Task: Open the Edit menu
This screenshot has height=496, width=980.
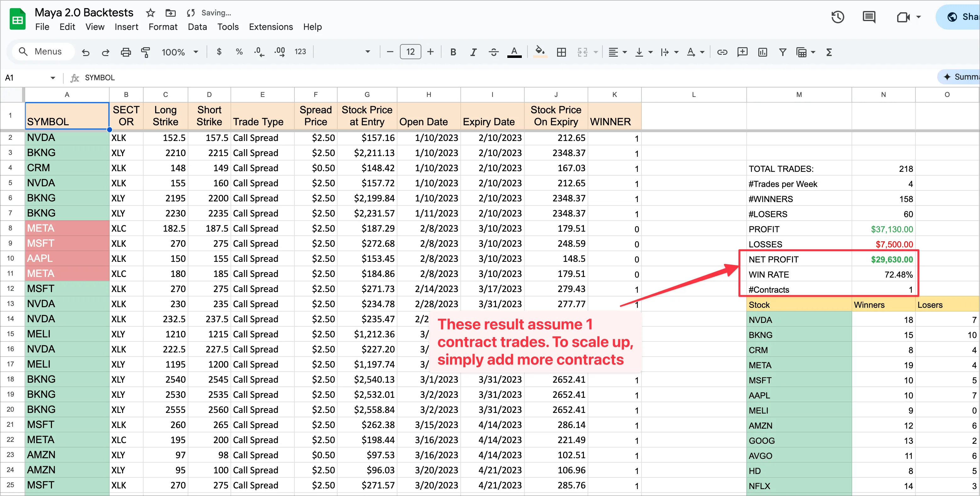Action: 67,27
